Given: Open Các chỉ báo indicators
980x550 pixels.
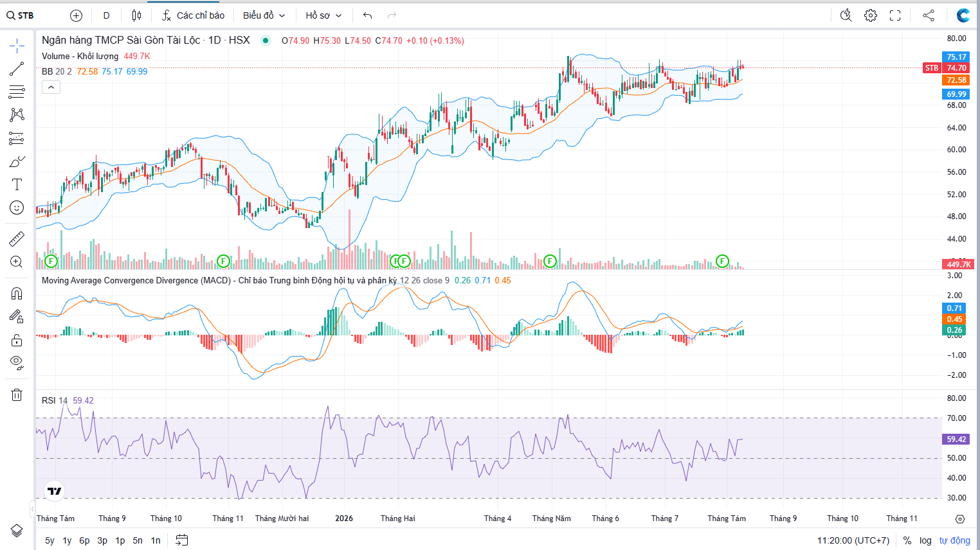Looking at the screenshot, I should 193,15.
